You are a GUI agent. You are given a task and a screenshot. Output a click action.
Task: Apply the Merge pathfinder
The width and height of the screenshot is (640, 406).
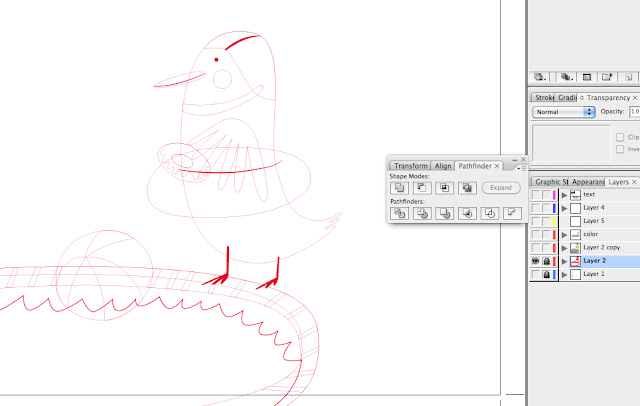point(444,213)
